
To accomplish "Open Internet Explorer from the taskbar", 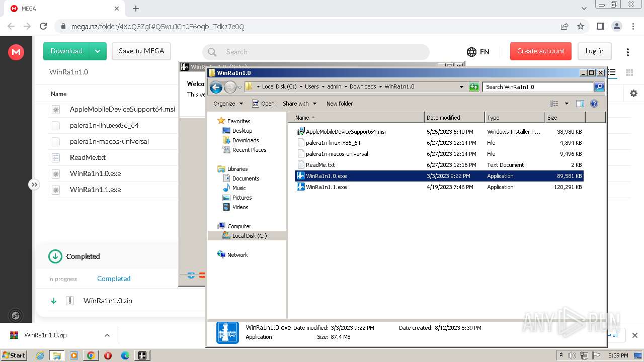I will click(40, 355).
